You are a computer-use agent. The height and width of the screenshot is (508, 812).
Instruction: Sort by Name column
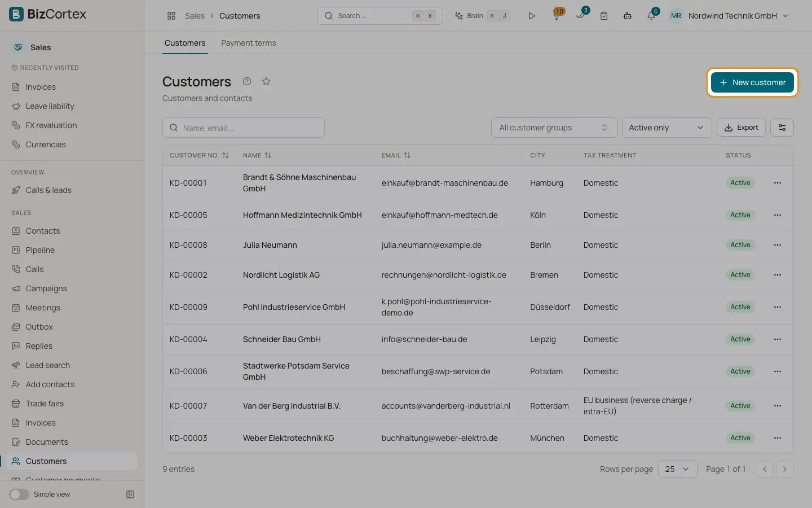257,155
